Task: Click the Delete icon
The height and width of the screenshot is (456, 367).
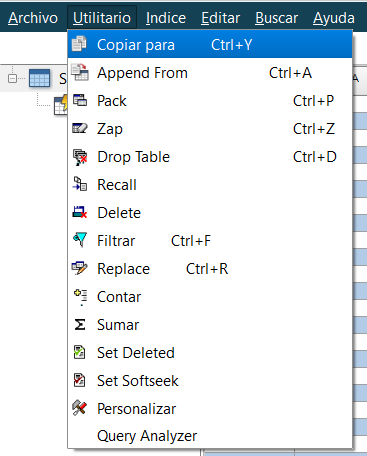Action: [80, 212]
